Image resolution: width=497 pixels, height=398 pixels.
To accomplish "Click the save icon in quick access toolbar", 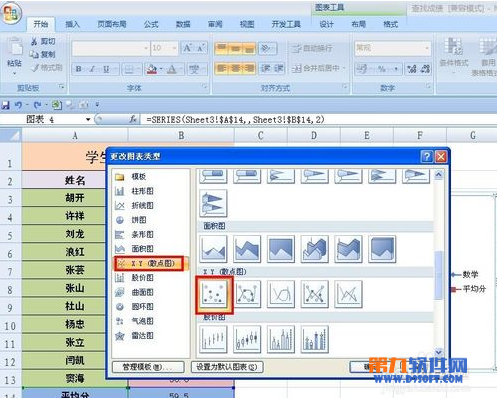I will tap(6, 105).
